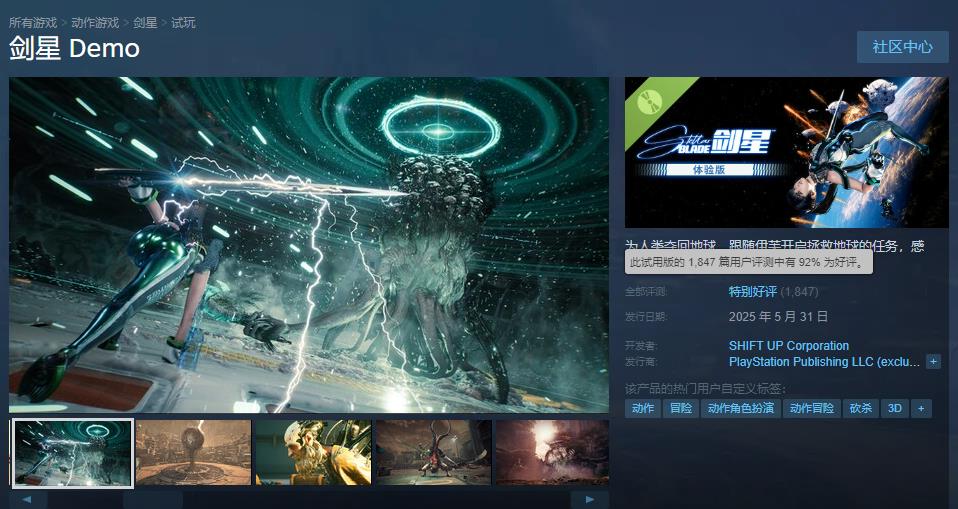Go to 所有游戏 in the breadcrumb
Viewport: 958px width, 509px height.
tap(34, 22)
